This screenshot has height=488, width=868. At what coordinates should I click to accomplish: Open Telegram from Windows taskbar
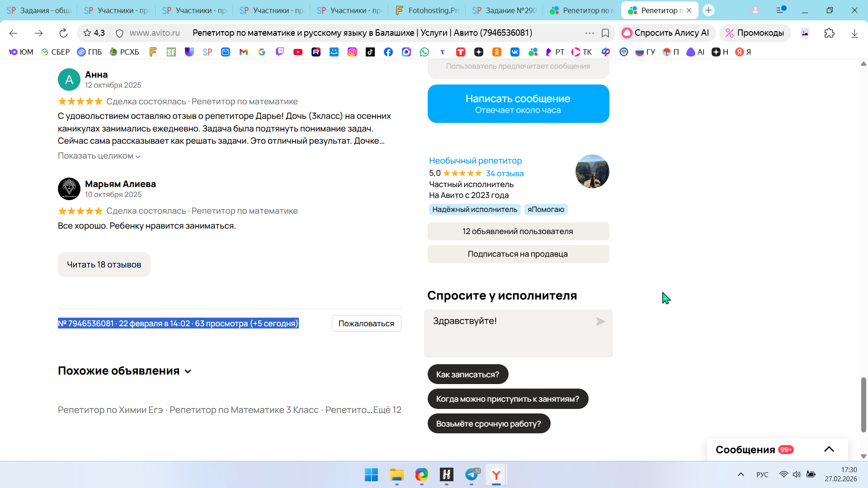(472, 474)
